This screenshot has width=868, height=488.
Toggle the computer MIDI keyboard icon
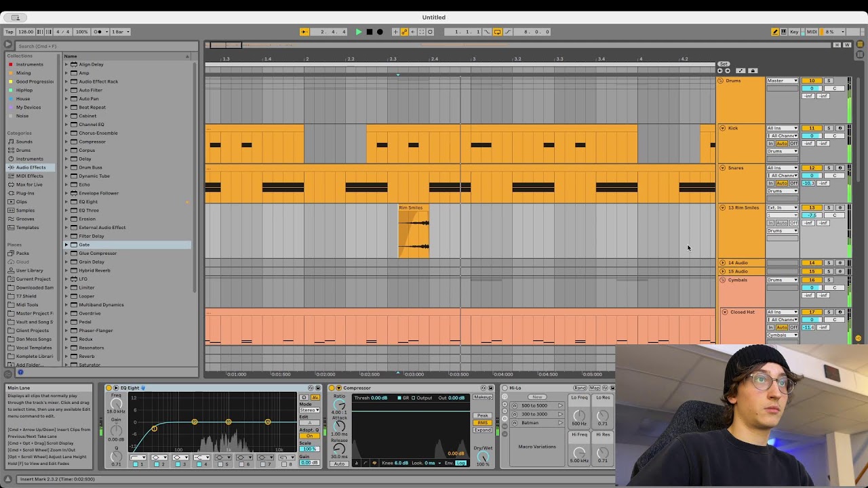point(784,32)
